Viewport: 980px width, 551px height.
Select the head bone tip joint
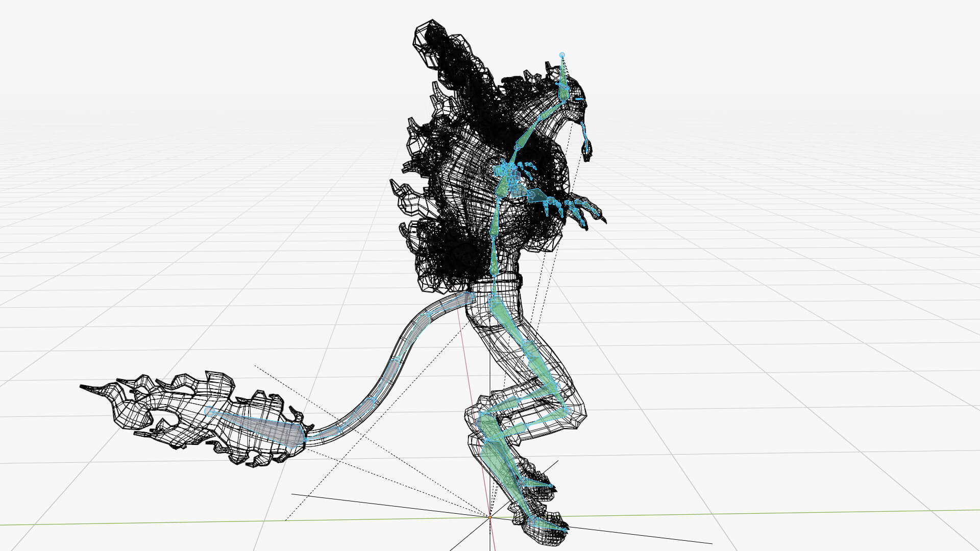(x=562, y=55)
